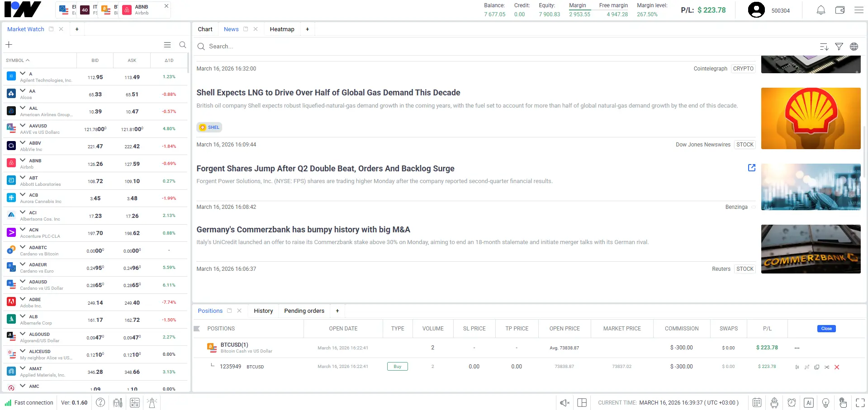Open the hamburger main menu at top right

tap(859, 10)
